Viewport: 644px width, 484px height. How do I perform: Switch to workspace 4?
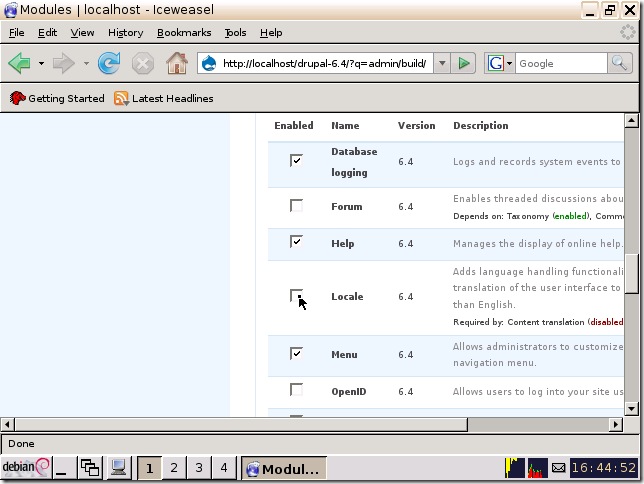[x=223, y=468]
